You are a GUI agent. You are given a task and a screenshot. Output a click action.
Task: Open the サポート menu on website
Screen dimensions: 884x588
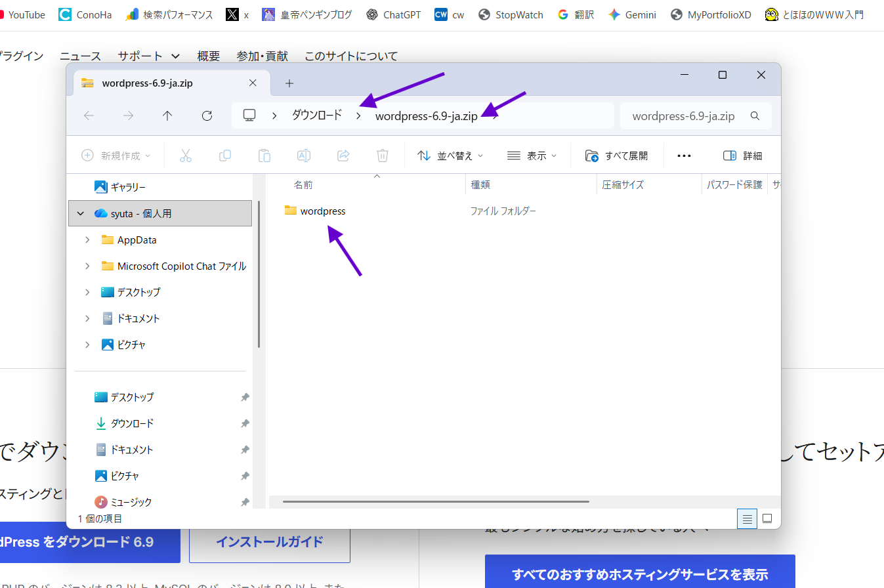click(x=148, y=56)
